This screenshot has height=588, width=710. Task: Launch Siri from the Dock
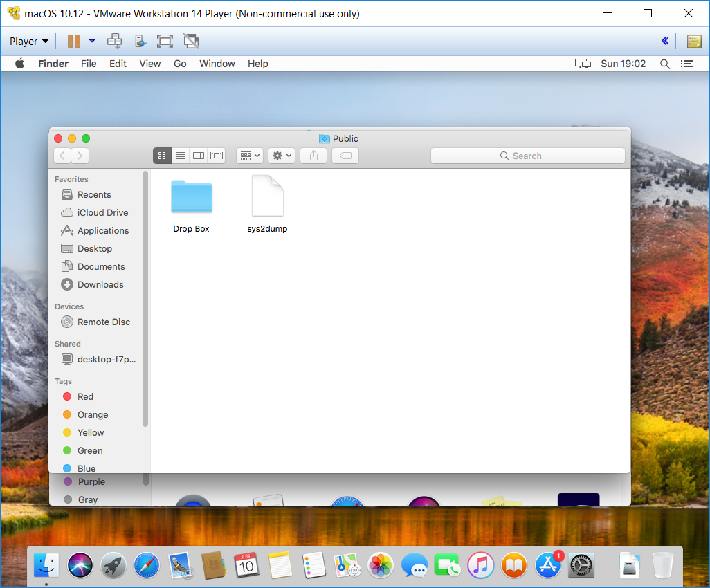coord(80,565)
